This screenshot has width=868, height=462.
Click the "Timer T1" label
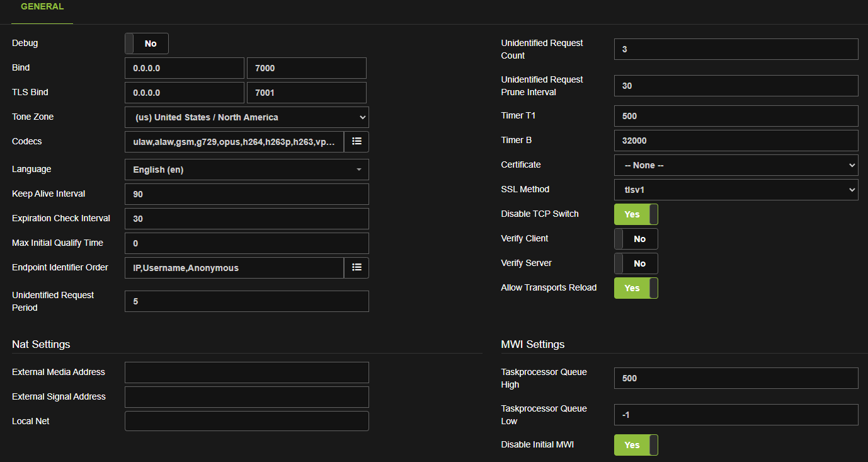[x=518, y=116]
